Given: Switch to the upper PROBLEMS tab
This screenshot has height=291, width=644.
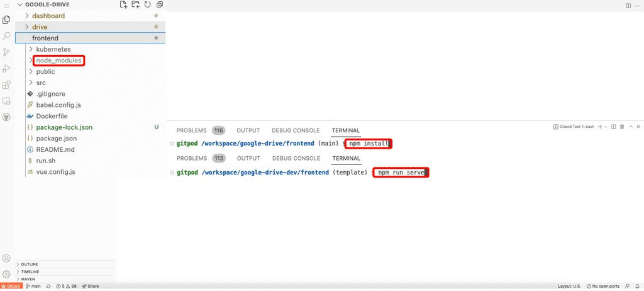Looking at the screenshot, I should click(191, 130).
